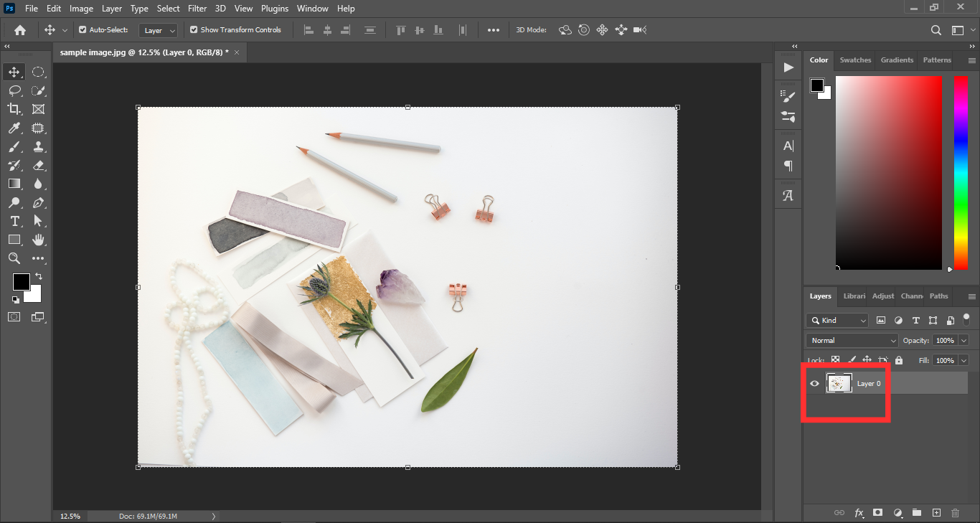The height and width of the screenshot is (523, 980).
Task: Click the delete layer trash icon
Action: click(x=955, y=513)
